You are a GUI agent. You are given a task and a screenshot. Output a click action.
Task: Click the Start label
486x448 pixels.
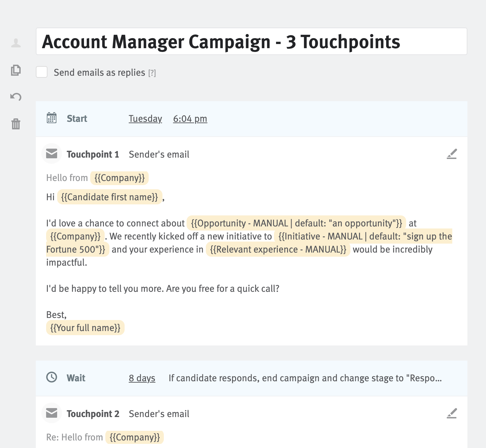pyautogui.click(x=77, y=119)
